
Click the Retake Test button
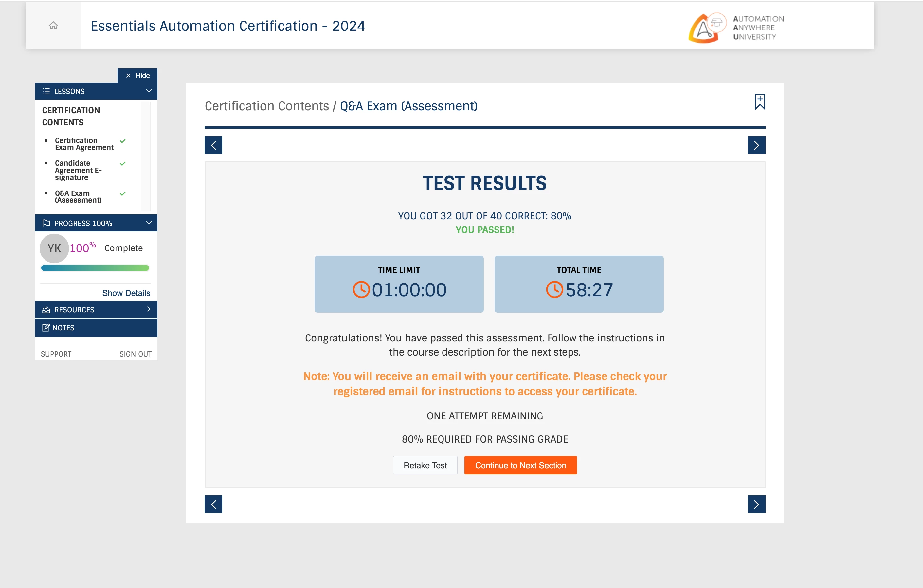tap(425, 465)
